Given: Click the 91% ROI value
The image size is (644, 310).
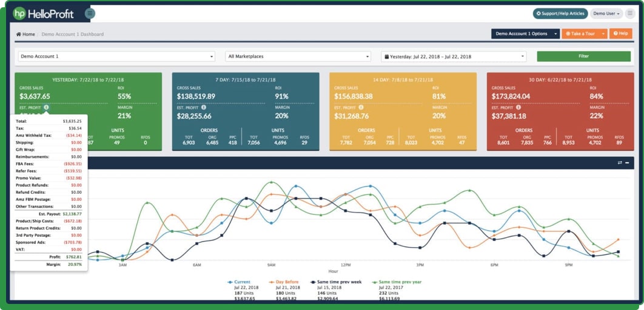Looking at the screenshot, I should 282,96.
